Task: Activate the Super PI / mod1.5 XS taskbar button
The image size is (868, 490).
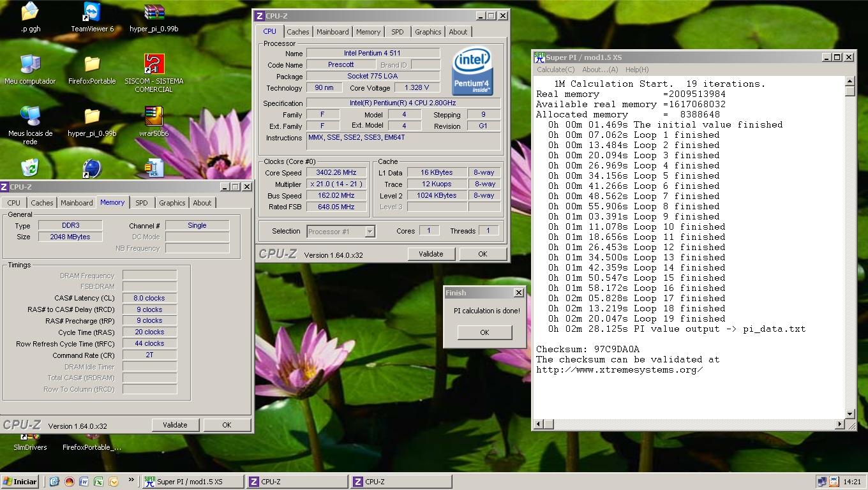Action: pyautogui.click(x=192, y=482)
